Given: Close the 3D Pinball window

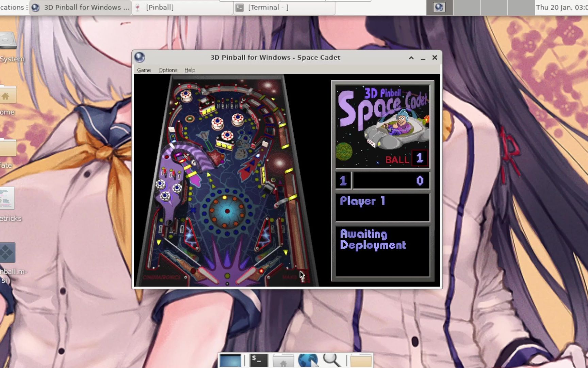Looking at the screenshot, I should 435,58.
